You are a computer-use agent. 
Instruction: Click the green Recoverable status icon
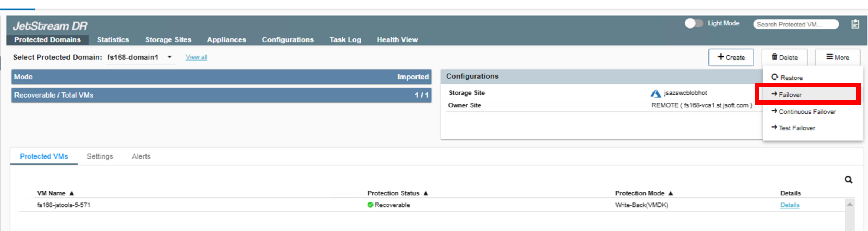coord(370,205)
